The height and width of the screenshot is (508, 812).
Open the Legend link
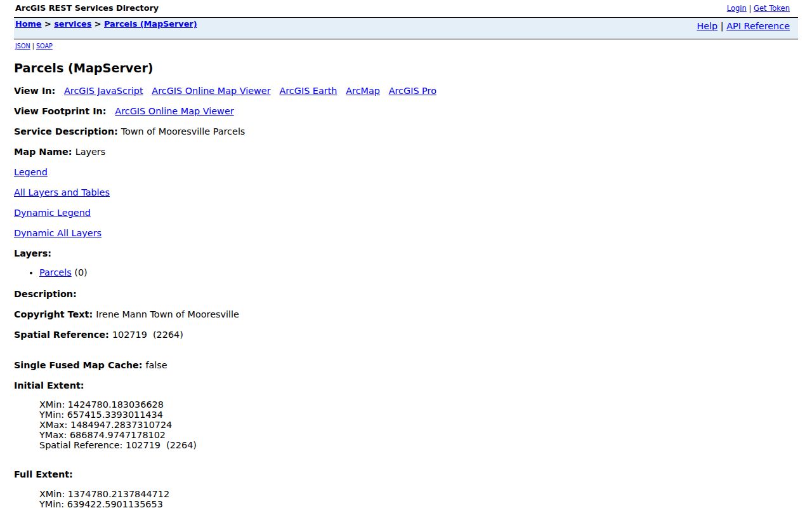tap(30, 172)
